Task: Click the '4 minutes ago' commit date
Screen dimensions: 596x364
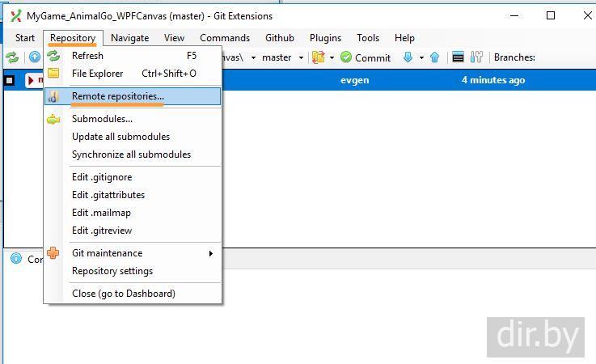Action: 493,80
